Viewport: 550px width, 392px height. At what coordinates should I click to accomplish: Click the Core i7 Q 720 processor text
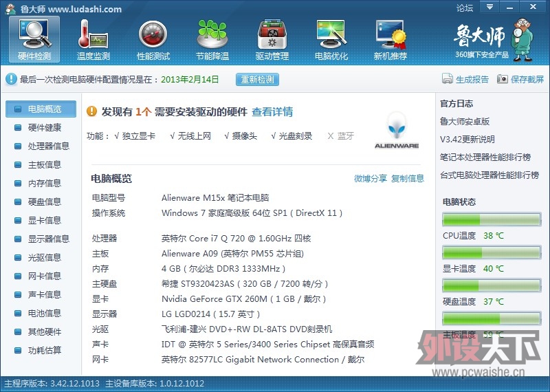(236, 239)
